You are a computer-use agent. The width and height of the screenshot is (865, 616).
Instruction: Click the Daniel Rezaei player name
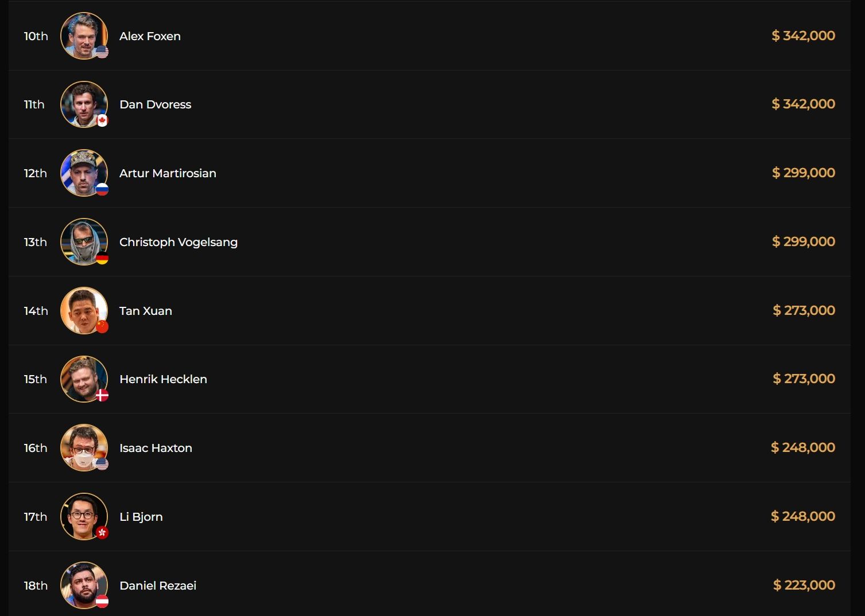click(x=158, y=586)
